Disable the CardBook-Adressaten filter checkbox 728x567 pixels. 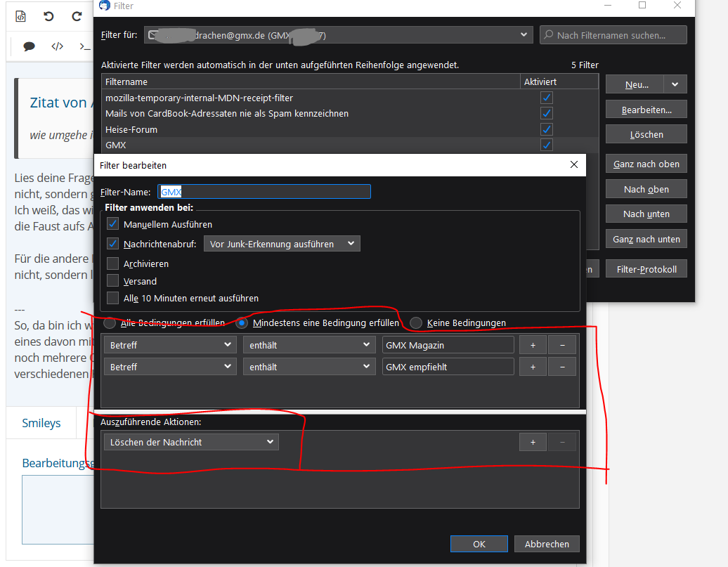coord(547,113)
